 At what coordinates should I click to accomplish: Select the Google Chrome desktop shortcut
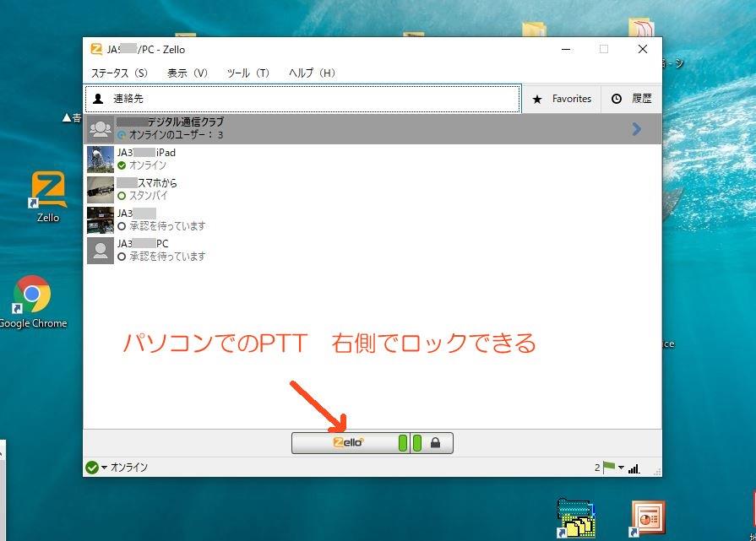click(33, 301)
